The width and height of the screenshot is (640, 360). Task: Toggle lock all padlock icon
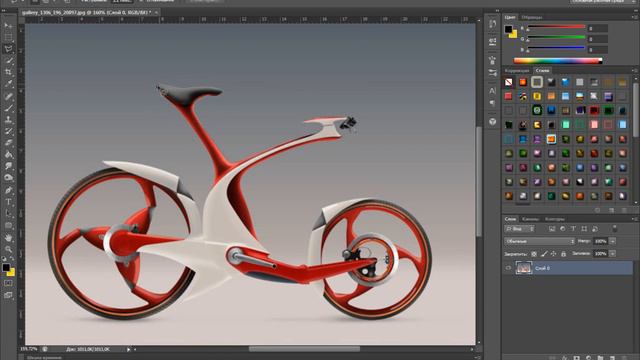563,254
